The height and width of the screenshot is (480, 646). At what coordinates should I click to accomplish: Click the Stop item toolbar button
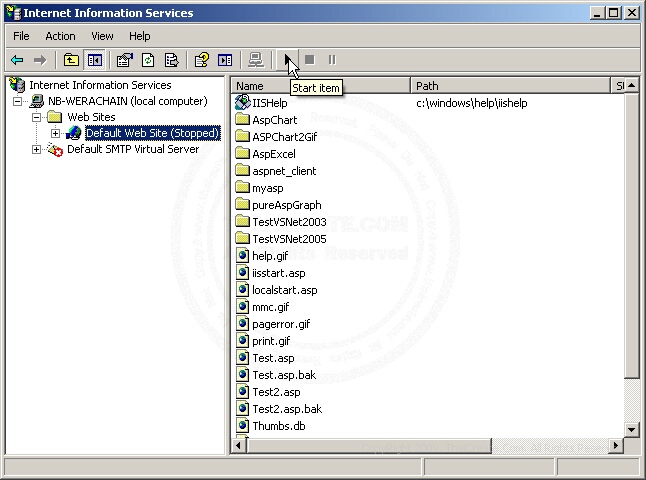(310, 60)
